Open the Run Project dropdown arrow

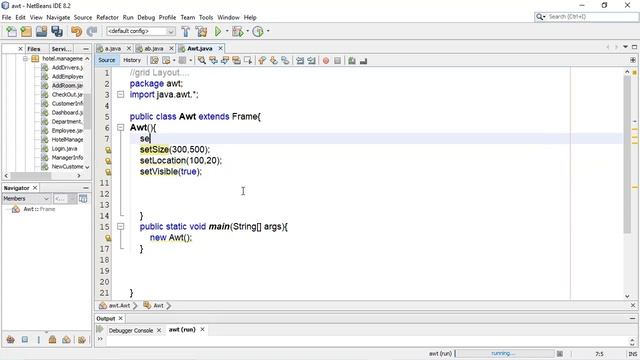coord(227,31)
